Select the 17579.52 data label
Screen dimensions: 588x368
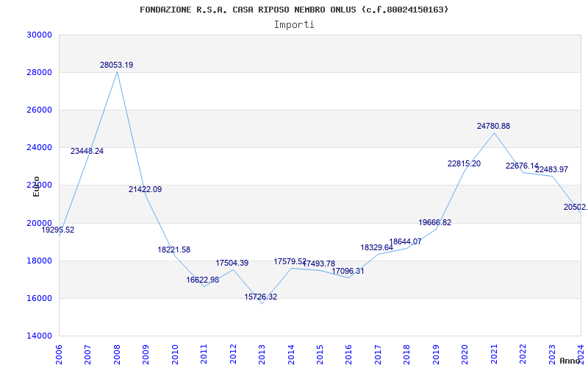coord(290,262)
